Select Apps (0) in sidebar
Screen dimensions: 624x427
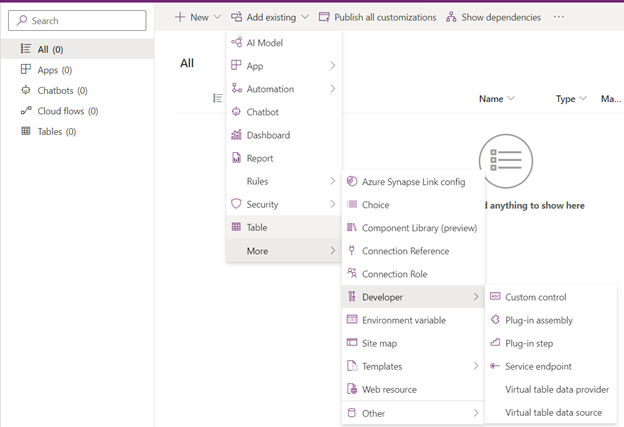[x=77, y=70]
